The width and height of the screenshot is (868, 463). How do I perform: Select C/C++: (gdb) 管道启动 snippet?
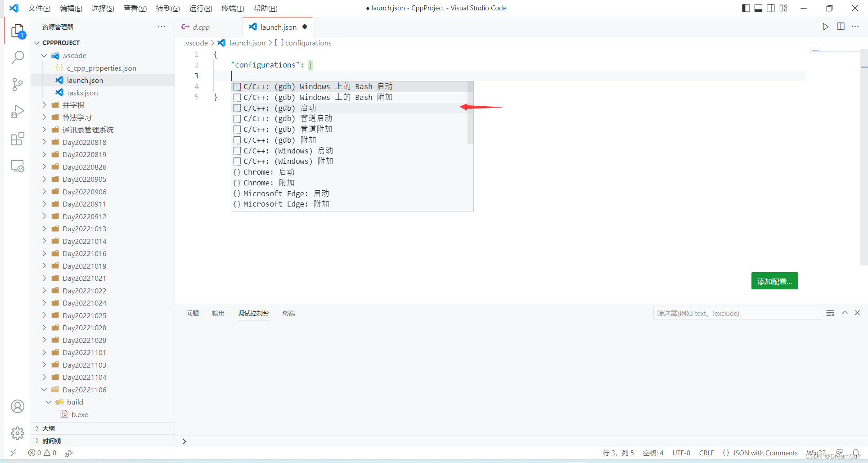(349, 118)
